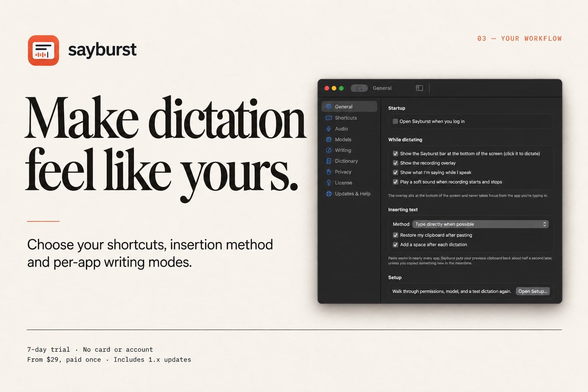Click the Startup section heading
The width and height of the screenshot is (588, 392).
[x=397, y=108]
